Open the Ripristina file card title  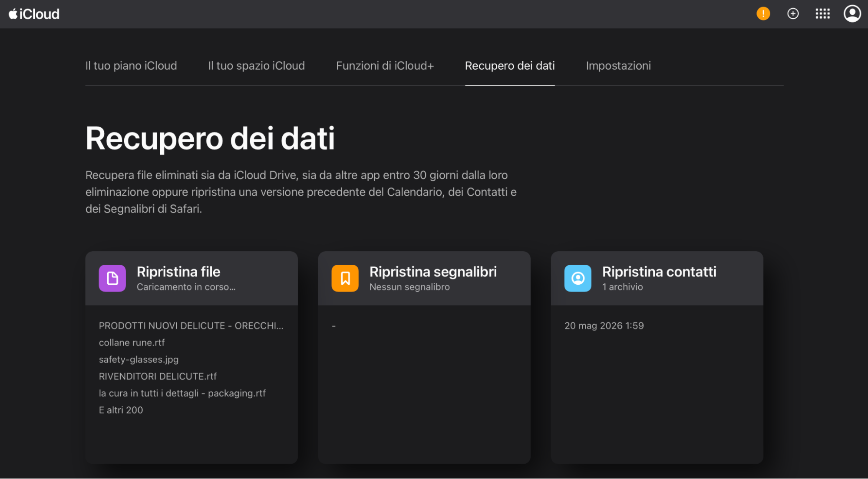pyautogui.click(x=178, y=272)
